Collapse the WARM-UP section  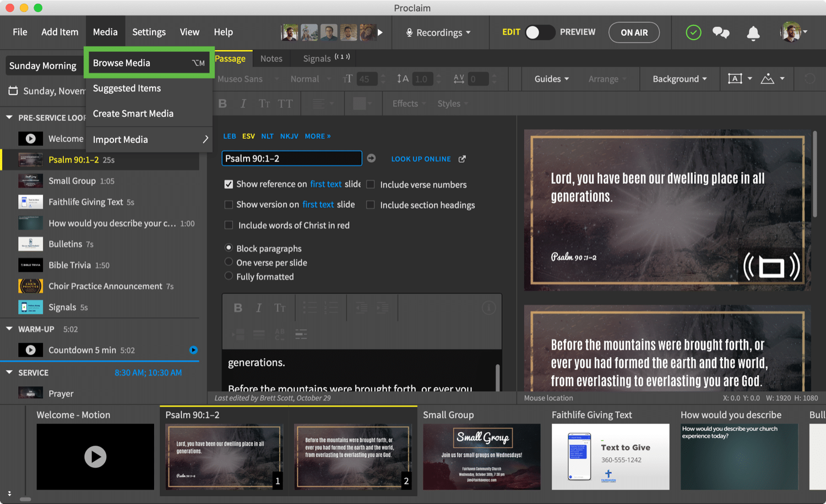[x=9, y=328]
